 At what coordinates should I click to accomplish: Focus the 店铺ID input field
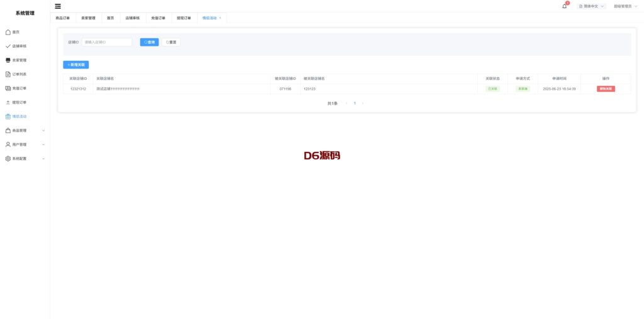click(x=107, y=42)
